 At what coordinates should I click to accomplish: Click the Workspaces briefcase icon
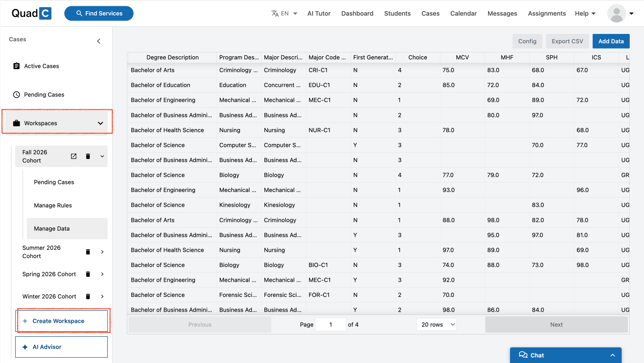click(16, 123)
